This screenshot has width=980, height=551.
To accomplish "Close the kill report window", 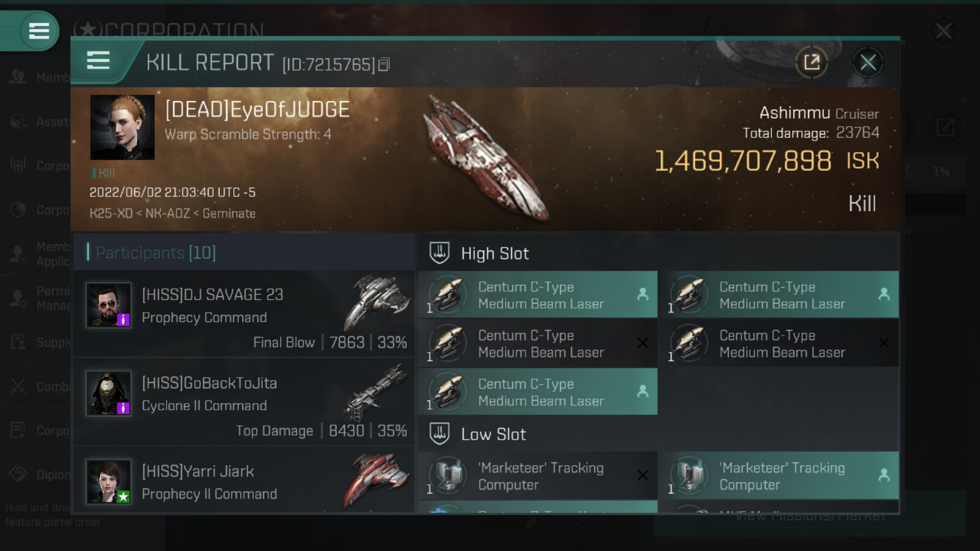I will click(868, 62).
